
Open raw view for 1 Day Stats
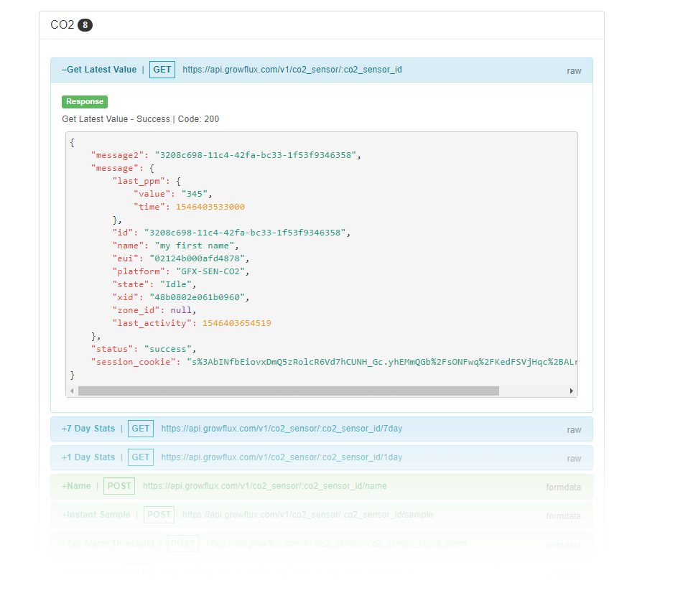574,459
